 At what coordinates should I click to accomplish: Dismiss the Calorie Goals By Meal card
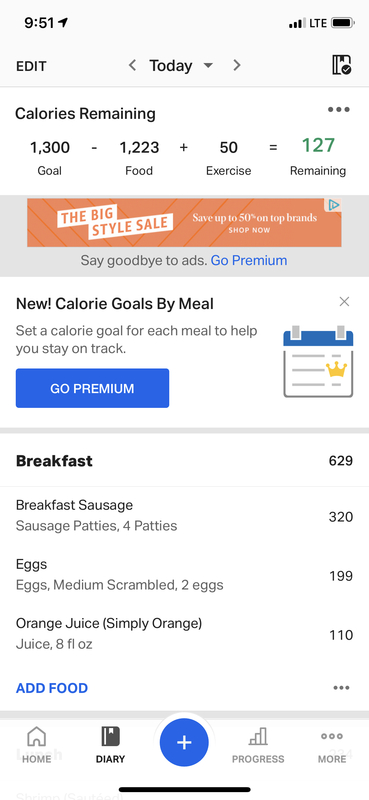tap(345, 302)
